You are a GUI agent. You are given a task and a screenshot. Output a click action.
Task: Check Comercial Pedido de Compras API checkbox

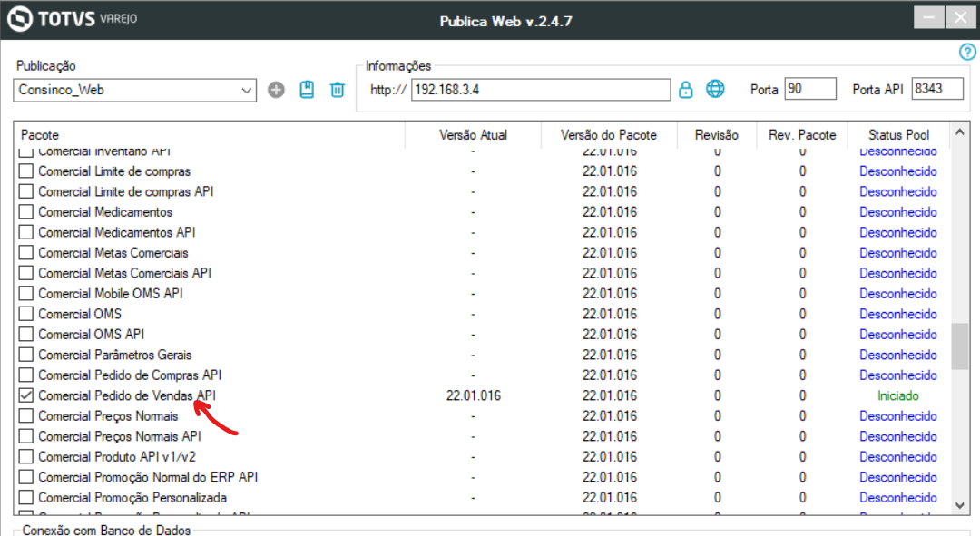pos(25,375)
